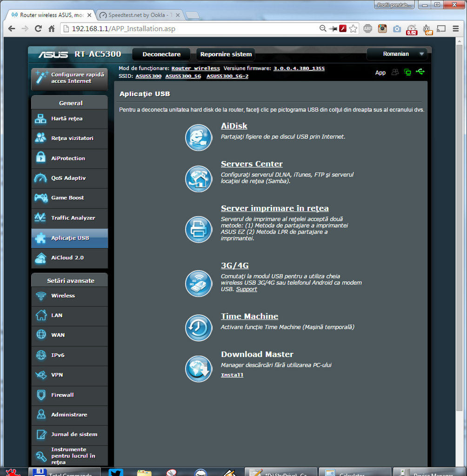Click the network clients status icon
The width and height of the screenshot is (467, 476).
[407, 72]
